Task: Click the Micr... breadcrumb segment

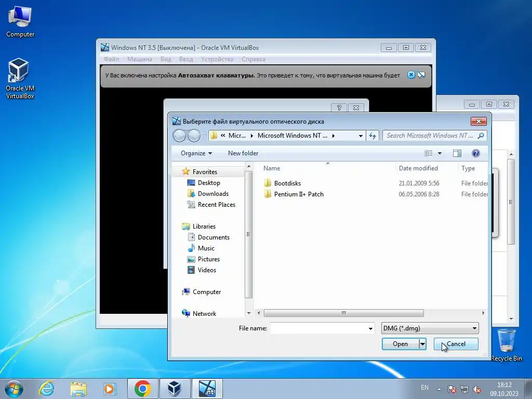Action: (x=237, y=136)
